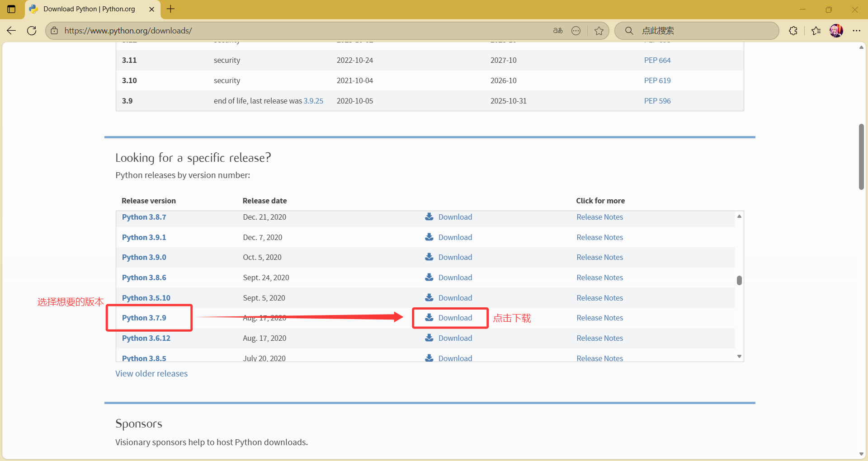Image resolution: width=868 pixels, height=461 pixels.
Task: Click the address bar URL
Action: (x=128, y=31)
